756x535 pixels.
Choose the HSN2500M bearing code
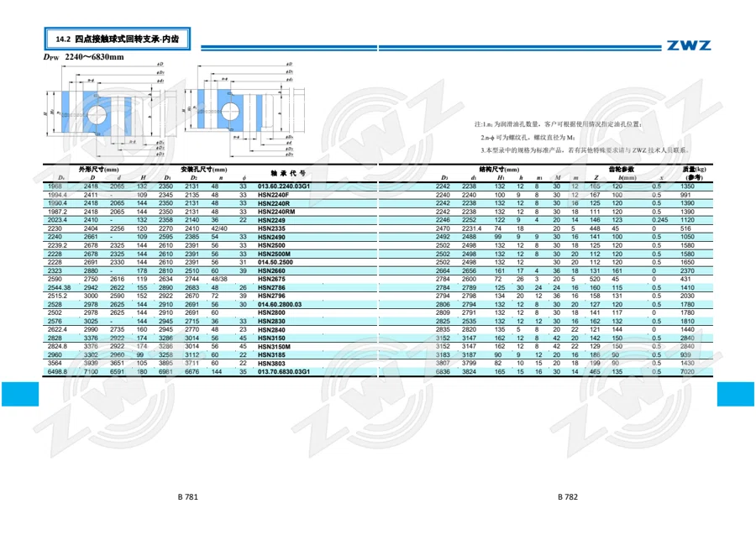274,254
